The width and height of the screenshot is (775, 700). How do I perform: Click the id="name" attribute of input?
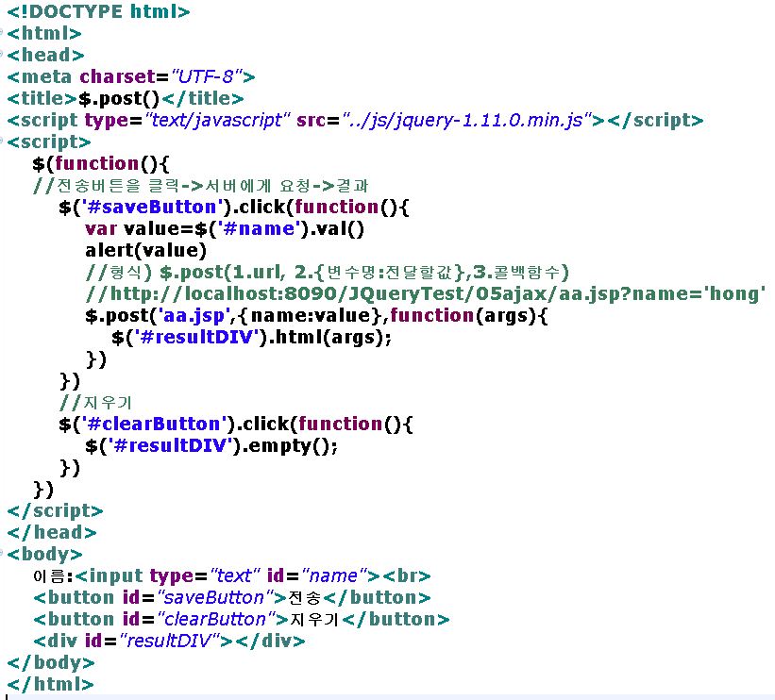coord(317,576)
